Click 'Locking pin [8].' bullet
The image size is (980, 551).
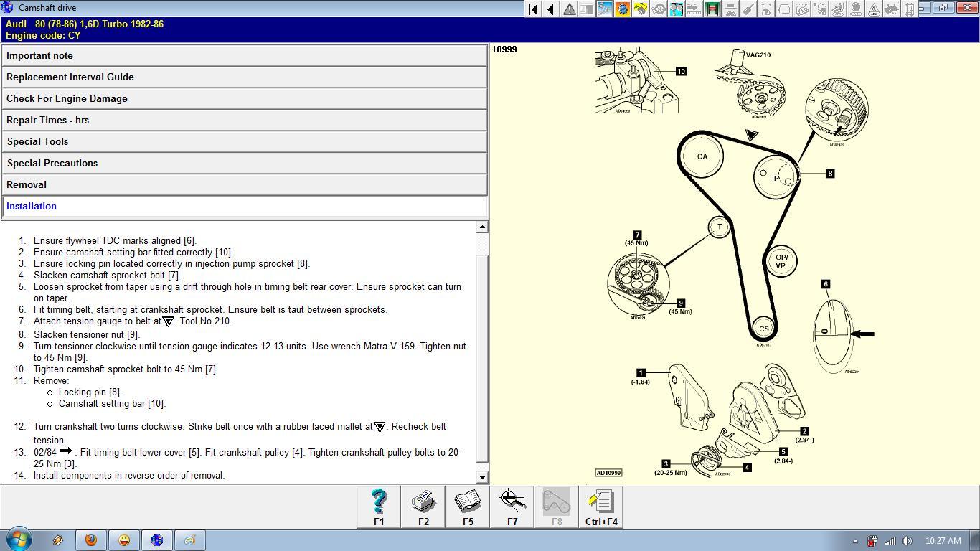(x=90, y=392)
